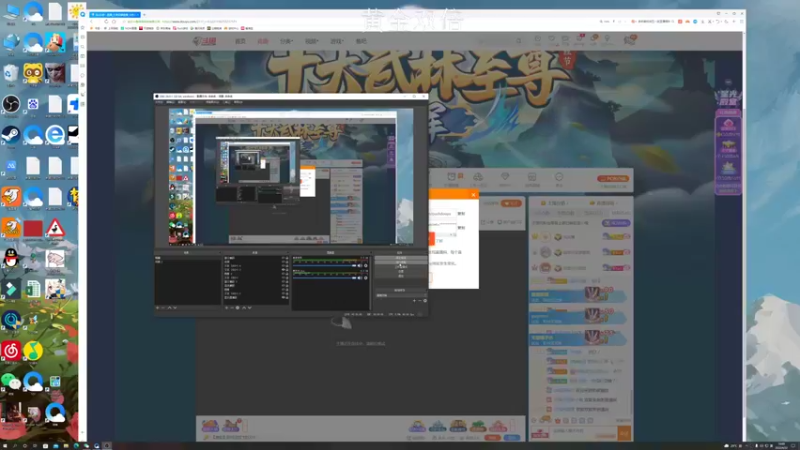Click the Windows Start button on taskbar

click(x=5, y=445)
